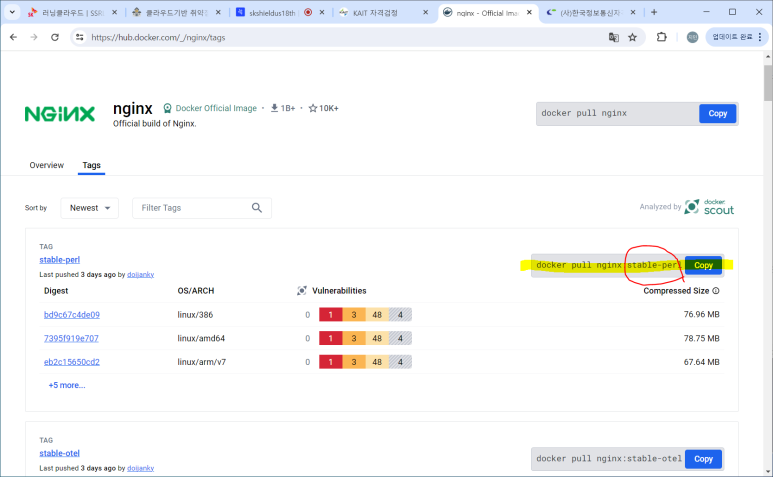Open doijanky profile under stable-otel

141,468
